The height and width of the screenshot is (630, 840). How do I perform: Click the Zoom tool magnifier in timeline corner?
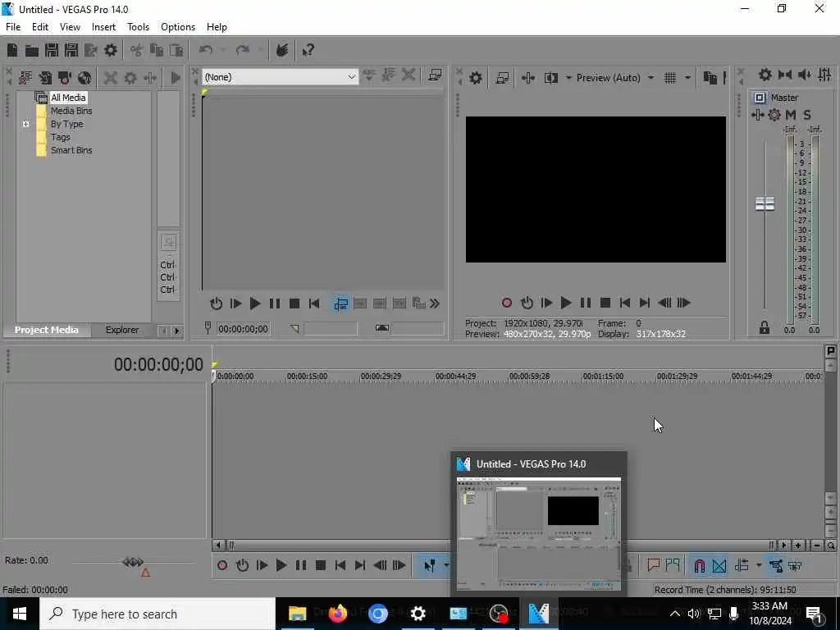click(x=831, y=546)
